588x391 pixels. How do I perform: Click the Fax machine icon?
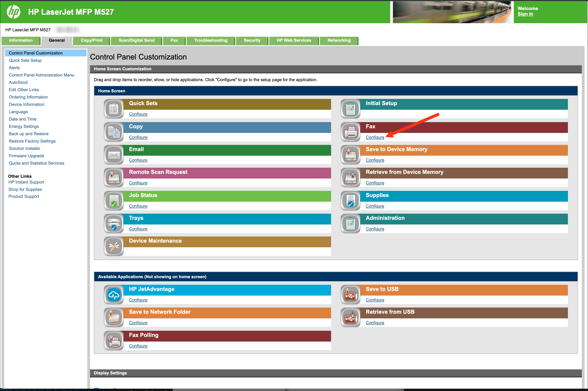[x=350, y=132]
